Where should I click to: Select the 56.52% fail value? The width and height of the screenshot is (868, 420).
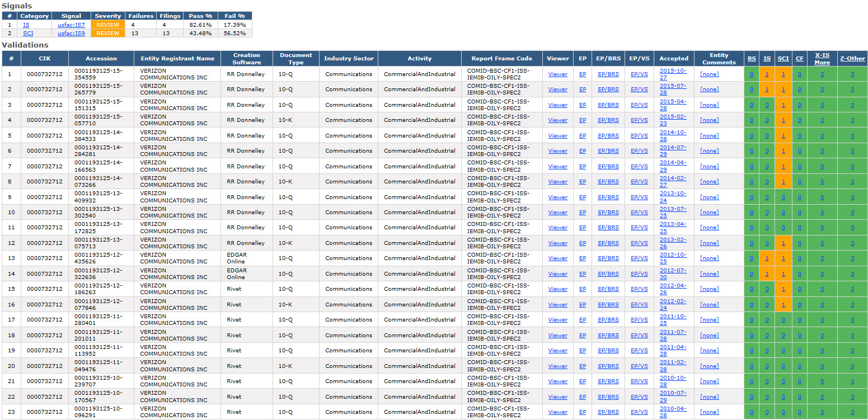pos(234,33)
